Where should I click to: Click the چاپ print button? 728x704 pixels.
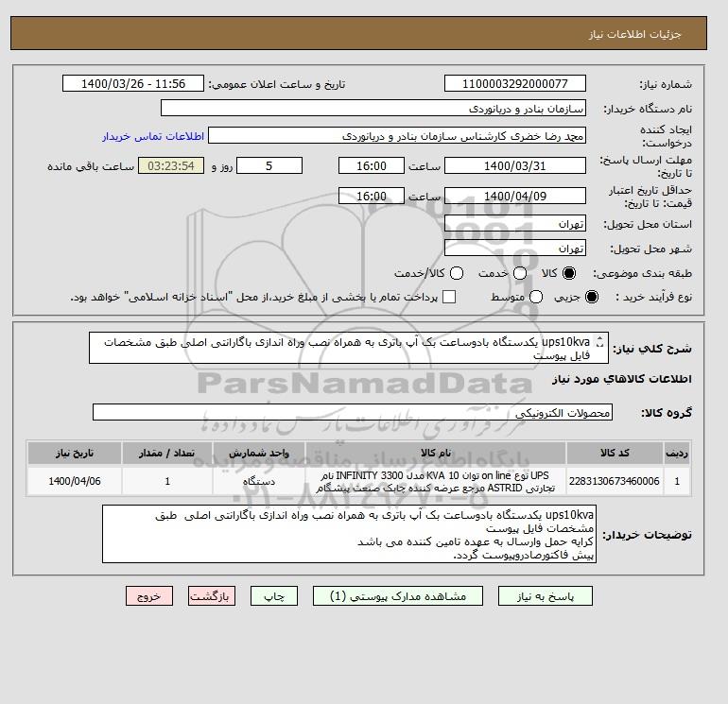click(x=274, y=596)
